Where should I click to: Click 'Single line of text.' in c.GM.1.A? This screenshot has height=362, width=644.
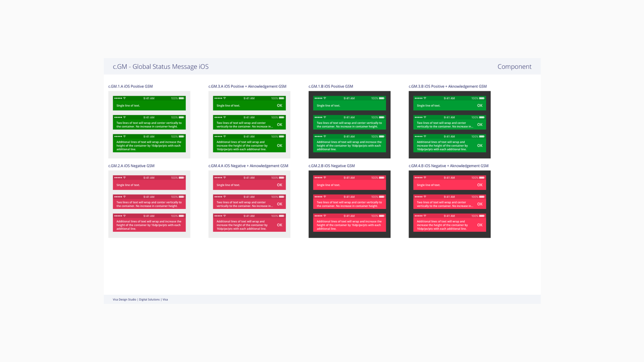point(128,106)
